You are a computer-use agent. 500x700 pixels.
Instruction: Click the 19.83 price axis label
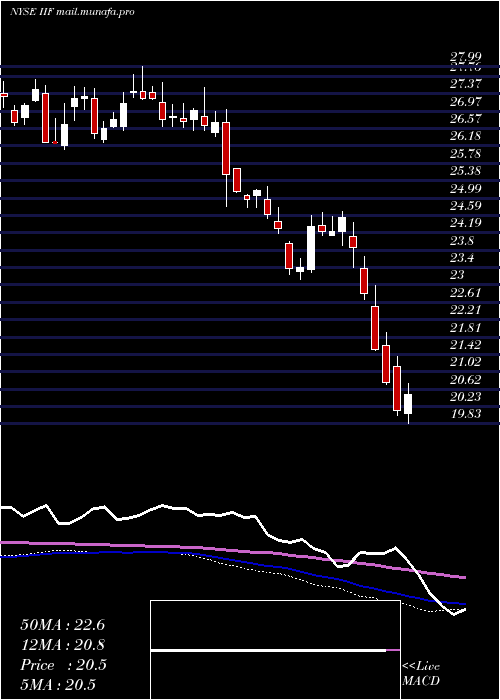pos(466,414)
